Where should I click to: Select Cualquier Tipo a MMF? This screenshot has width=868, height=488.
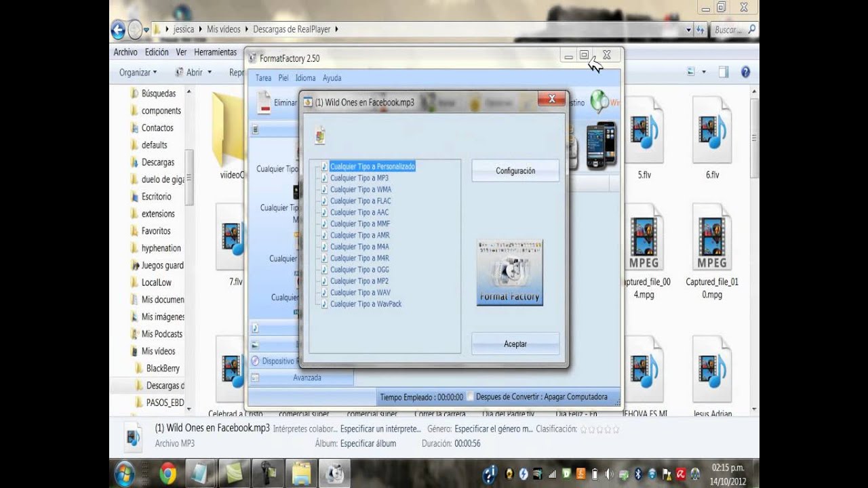[x=359, y=224]
